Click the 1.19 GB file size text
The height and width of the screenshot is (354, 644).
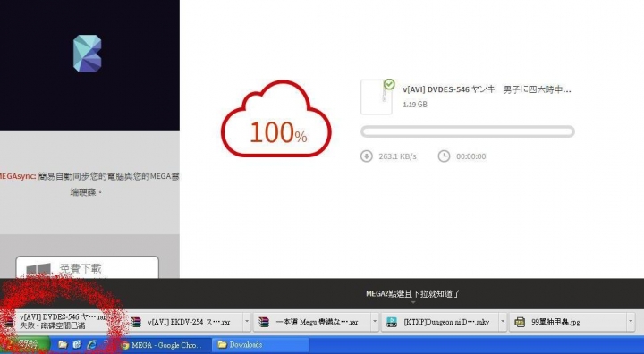415,105
